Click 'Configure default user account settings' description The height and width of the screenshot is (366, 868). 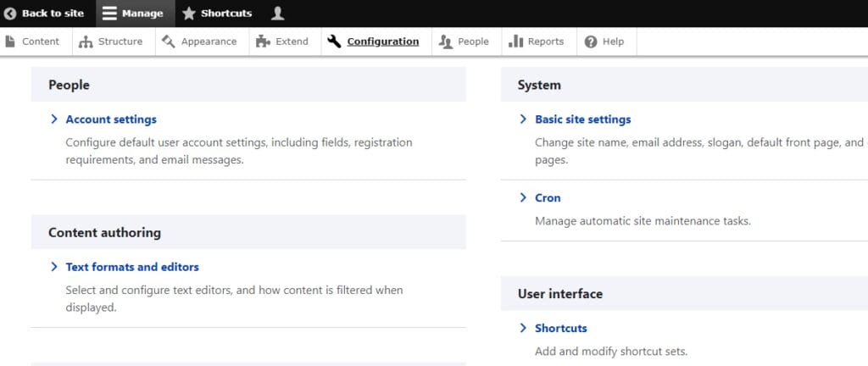[238, 151]
